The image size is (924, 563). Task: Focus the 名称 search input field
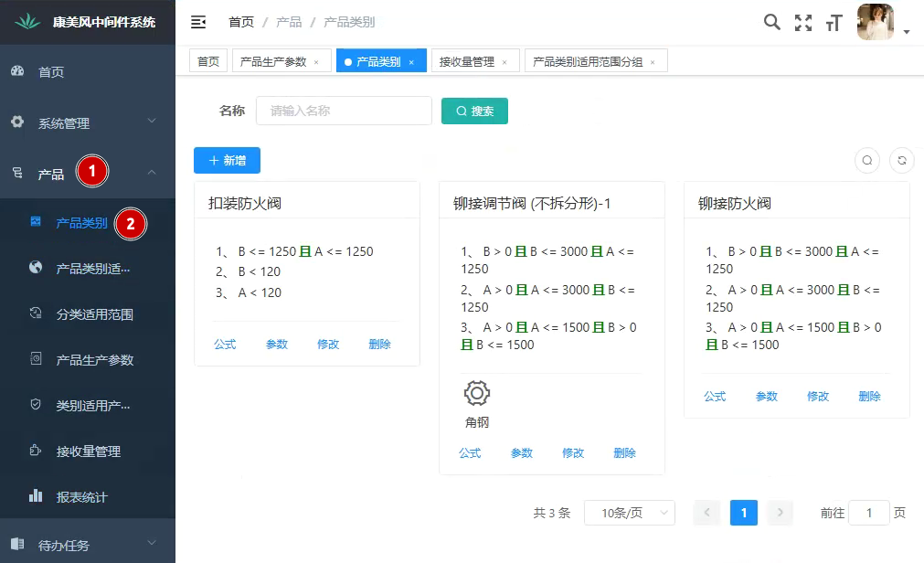[x=344, y=111]
